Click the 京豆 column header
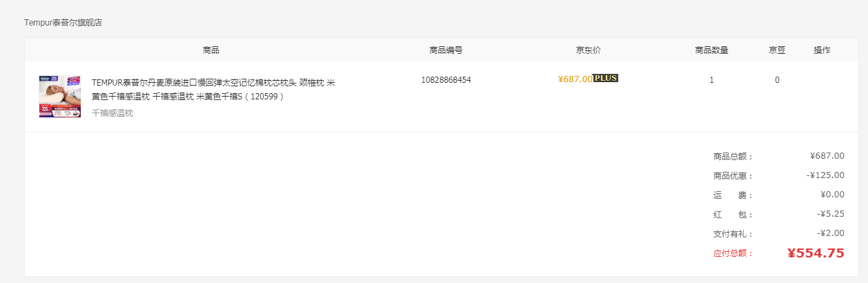The width and height of the screenshot is (868, 283). (777, 50)
